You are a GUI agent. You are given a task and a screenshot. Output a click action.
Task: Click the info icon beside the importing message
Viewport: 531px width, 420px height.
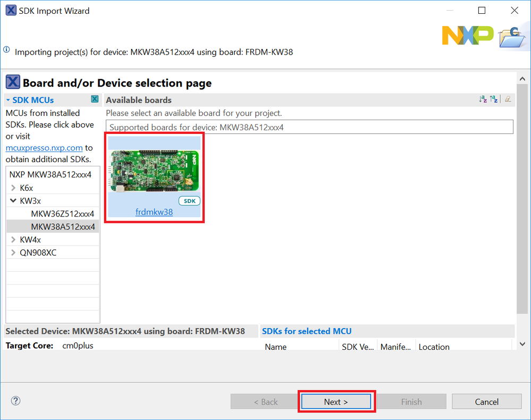pyautogui.click(x=6, y=49)
